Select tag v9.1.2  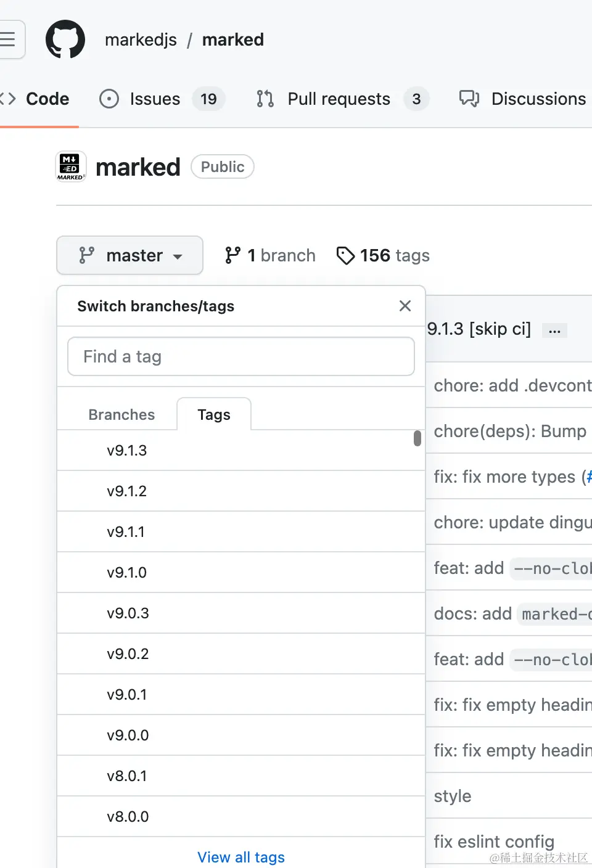click(x=241, y=491)
